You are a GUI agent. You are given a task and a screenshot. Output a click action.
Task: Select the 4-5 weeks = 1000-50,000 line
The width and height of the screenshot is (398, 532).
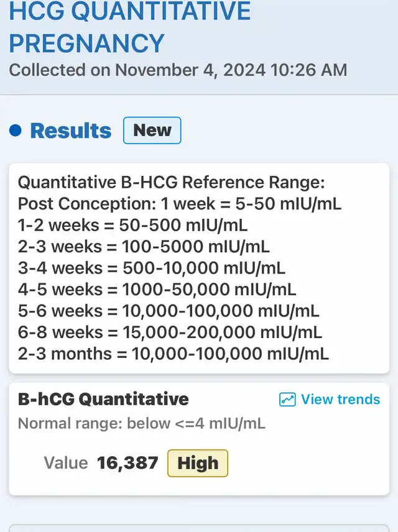pos(157,290)
